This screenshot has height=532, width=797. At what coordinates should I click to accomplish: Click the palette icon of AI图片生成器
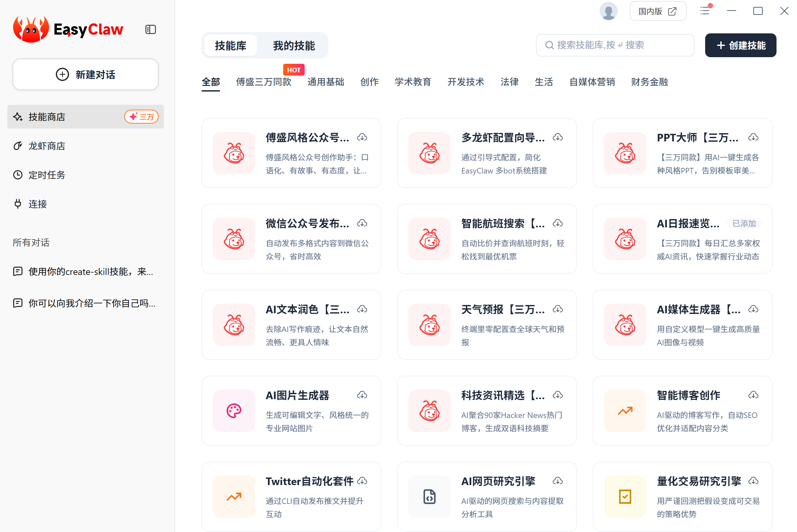[234, 410]
